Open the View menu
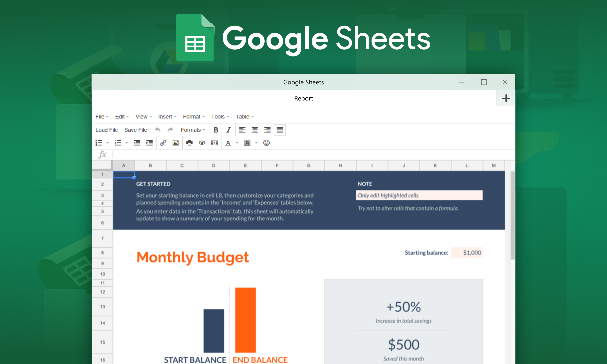This screenshot has height=364, width=607. 144,117
